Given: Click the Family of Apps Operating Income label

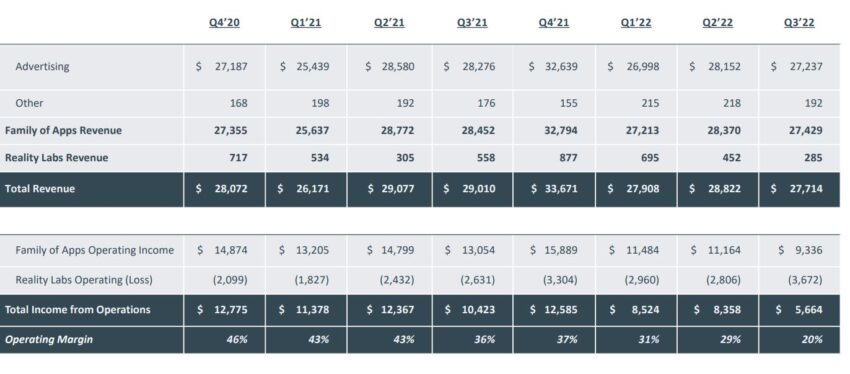Looking at the screenshot, I should pyautogui.click(x=95, y=250).
